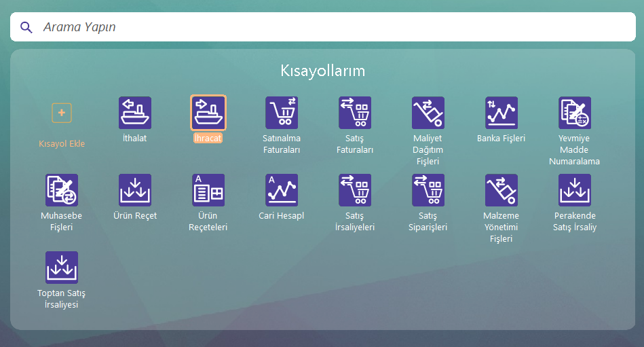
Task: Open the Cari Hesapl shortcut icon
Action: tap(282, 190)
